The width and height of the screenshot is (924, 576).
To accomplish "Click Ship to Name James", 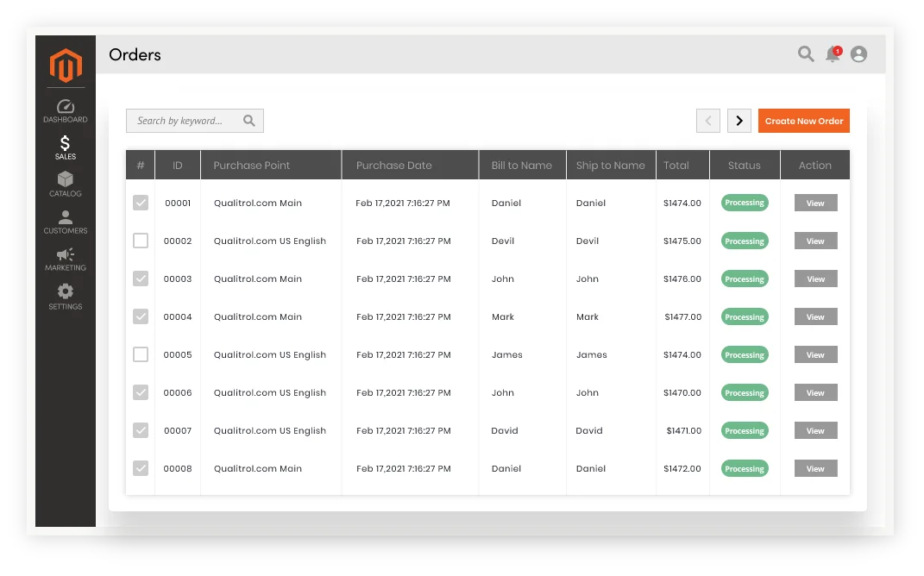I will tap(592, 354).
